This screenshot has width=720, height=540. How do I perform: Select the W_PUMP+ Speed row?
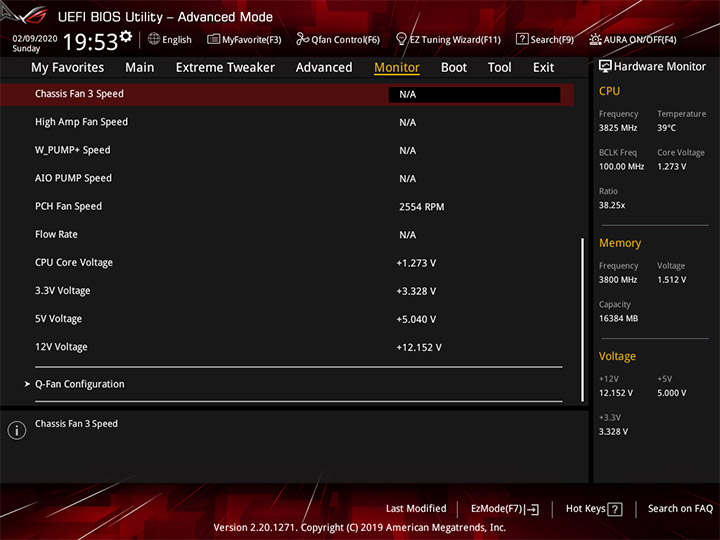pos(287,150)
